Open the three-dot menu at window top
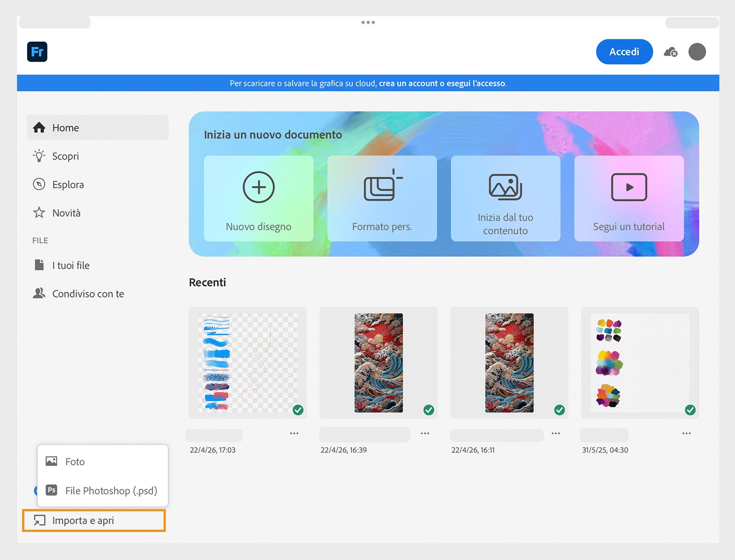 coord(368,22)
